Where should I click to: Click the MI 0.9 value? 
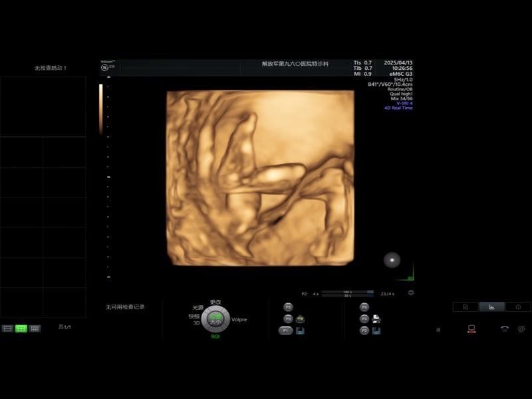click(362, 74)
